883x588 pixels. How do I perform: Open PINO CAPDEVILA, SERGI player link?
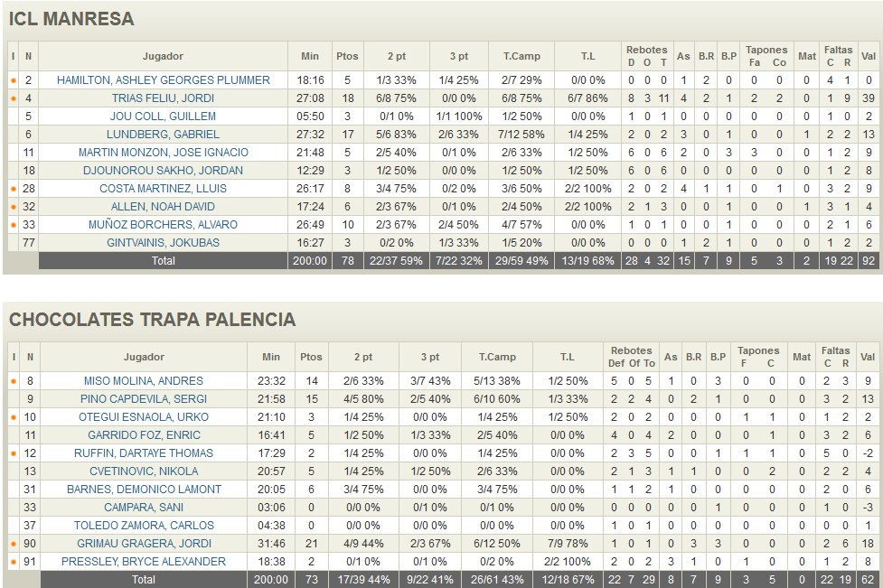(144, 399)
